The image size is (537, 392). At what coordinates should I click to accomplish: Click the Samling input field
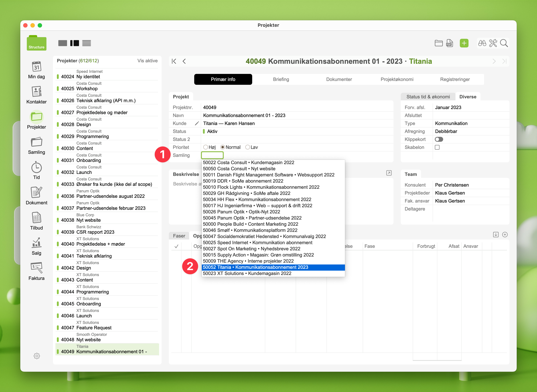coord(212,155)
